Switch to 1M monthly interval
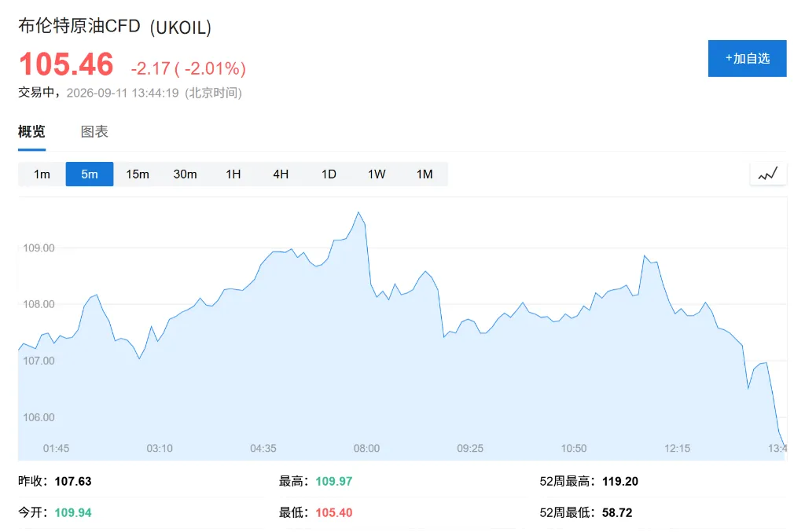Image resolution: width=805 pixels, height=532 pixels. click(424, 174)
